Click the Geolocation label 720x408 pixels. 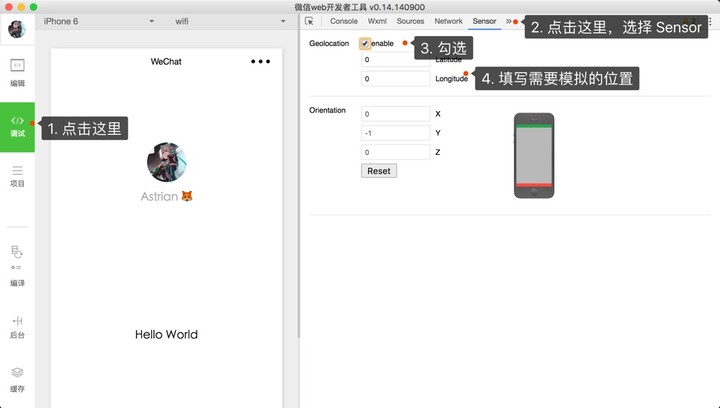pos(329,44)
